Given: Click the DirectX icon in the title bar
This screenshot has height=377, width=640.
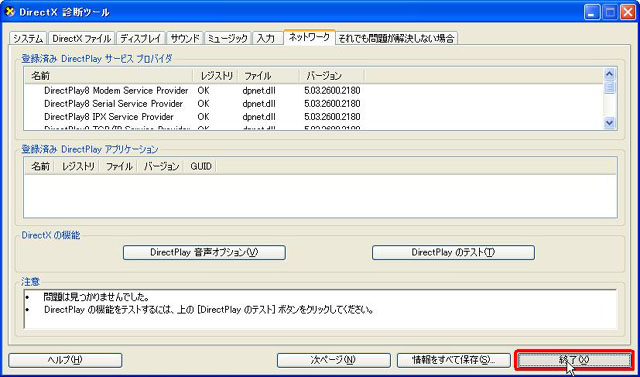Looking at the screenshot, I should pyautogui.click(x=10, y=11).
